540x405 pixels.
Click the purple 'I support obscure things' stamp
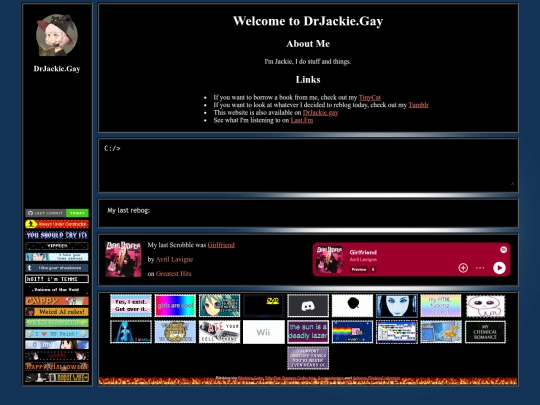(308, 358)
